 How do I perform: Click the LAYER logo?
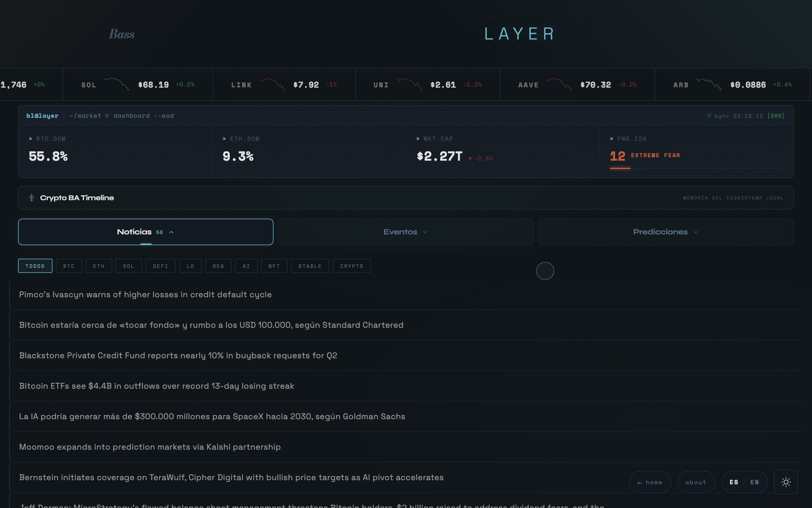[520, 34]
